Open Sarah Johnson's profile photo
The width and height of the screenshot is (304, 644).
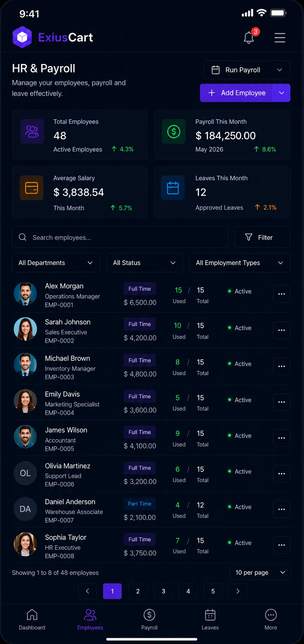pos(25,329)
